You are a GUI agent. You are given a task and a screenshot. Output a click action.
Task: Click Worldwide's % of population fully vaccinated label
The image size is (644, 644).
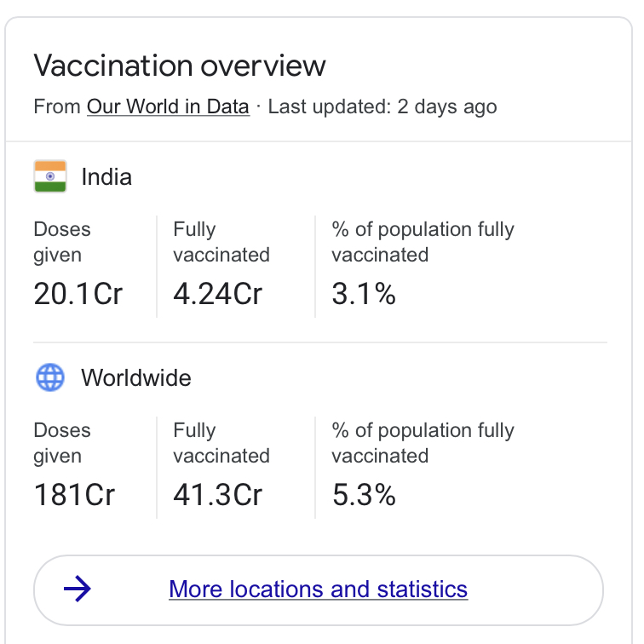point(423,443)
